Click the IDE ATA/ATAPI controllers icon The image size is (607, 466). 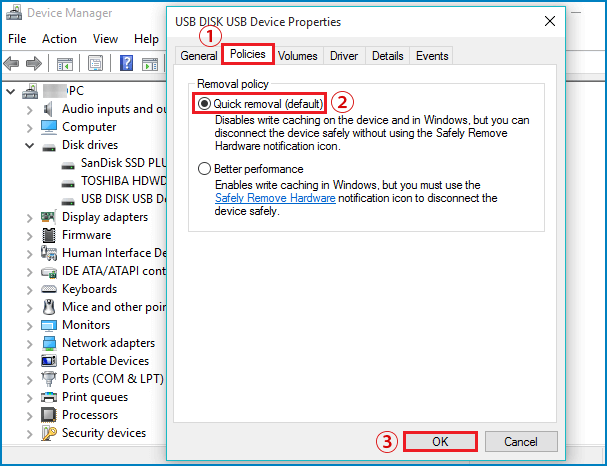click(x=49, y=272)
